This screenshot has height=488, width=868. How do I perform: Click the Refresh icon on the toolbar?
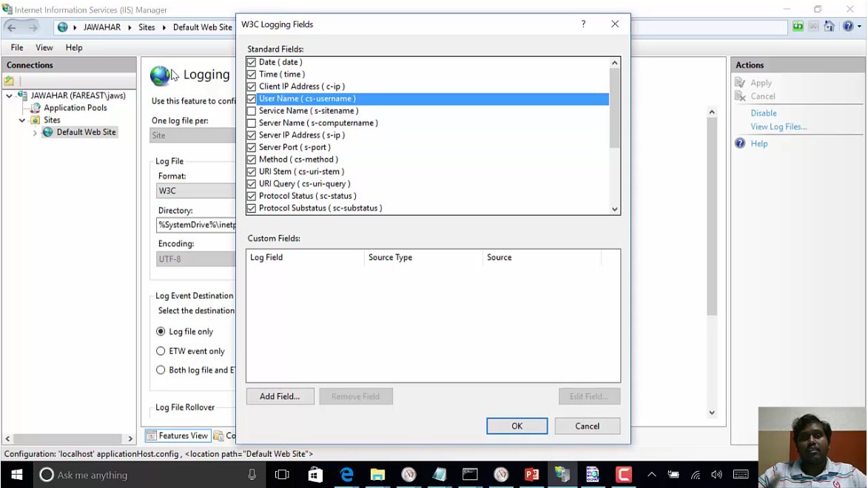(x=798, y=27)
